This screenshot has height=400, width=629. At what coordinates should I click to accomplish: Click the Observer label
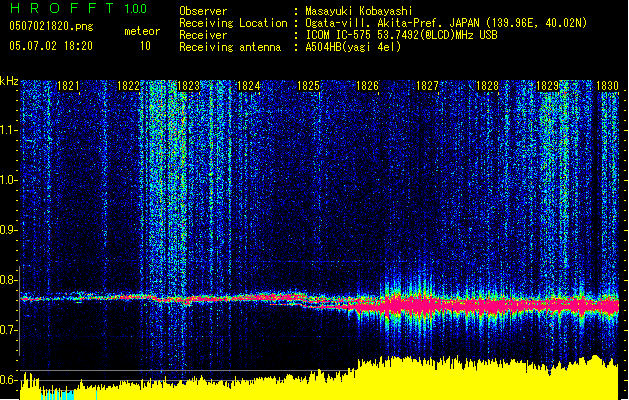(x=203, y=11)
